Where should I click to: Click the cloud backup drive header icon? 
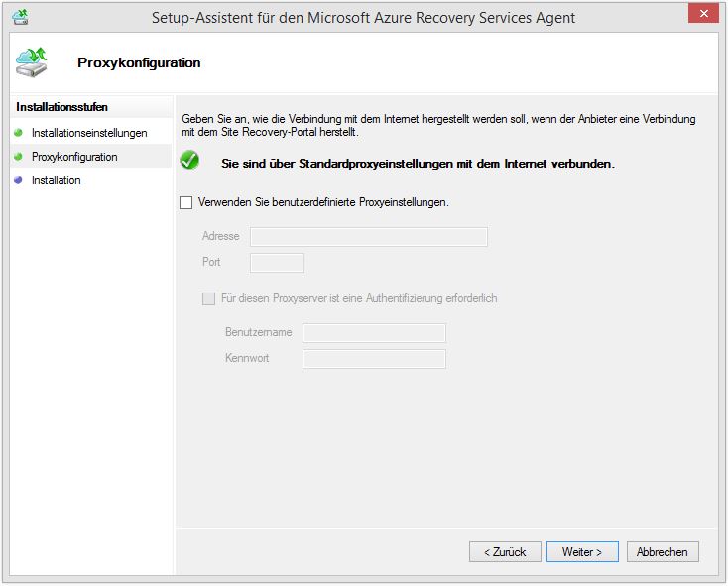[31, 61]
